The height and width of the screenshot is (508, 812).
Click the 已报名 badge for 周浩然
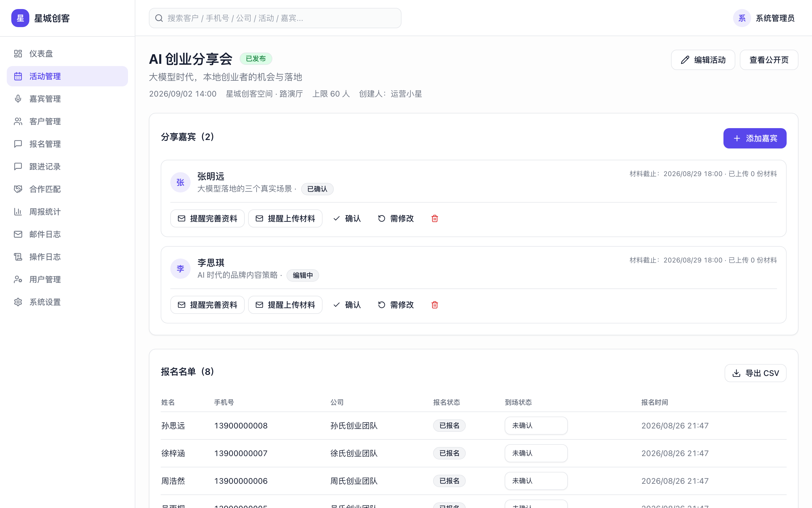[449, 481]
